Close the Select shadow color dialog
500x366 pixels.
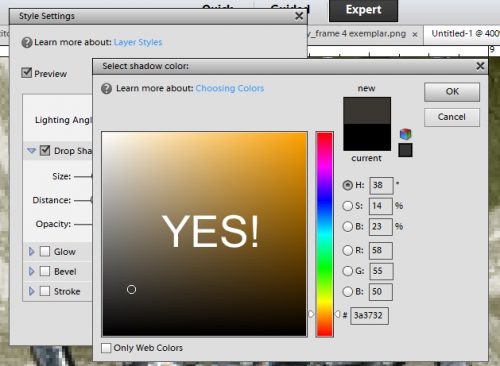click(x=480, y=66)
